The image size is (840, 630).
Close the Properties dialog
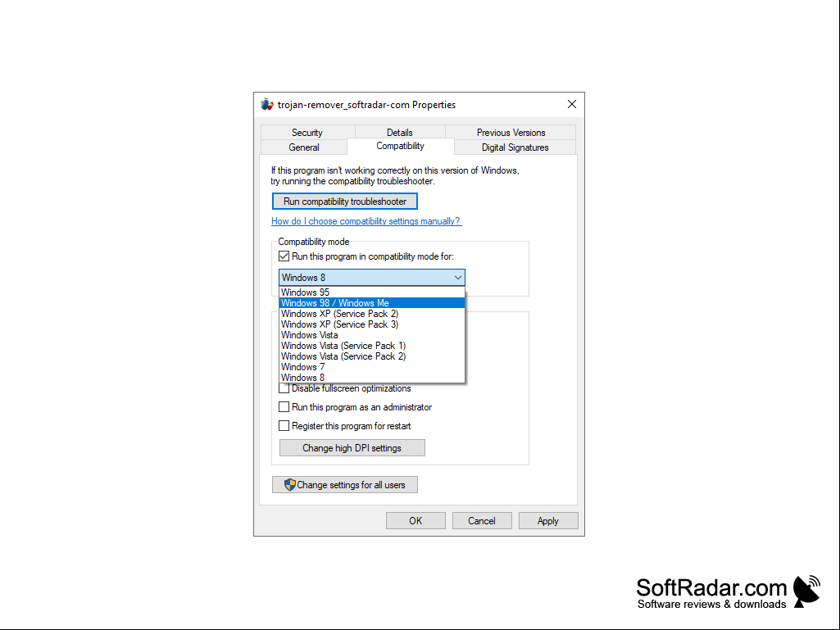571,105
